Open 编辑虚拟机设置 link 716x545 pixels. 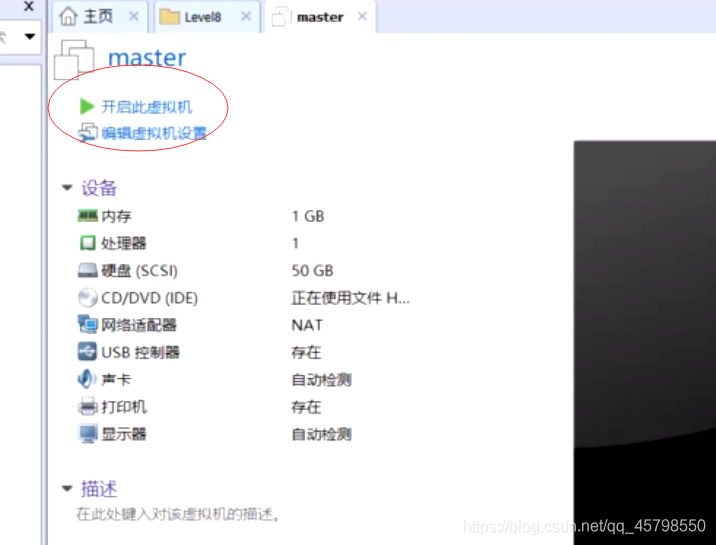[x=154, y=133]
